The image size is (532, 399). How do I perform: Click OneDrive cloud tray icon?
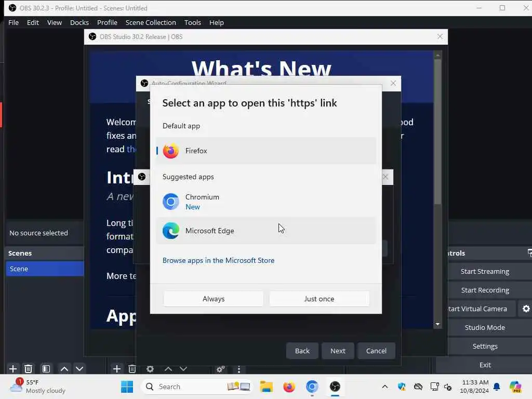point(418,387)
